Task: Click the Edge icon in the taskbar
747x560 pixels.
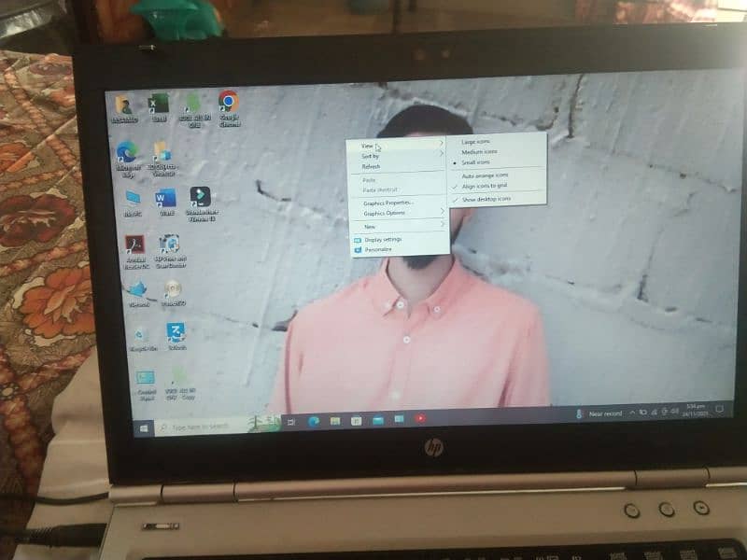Action: (313, 422)
